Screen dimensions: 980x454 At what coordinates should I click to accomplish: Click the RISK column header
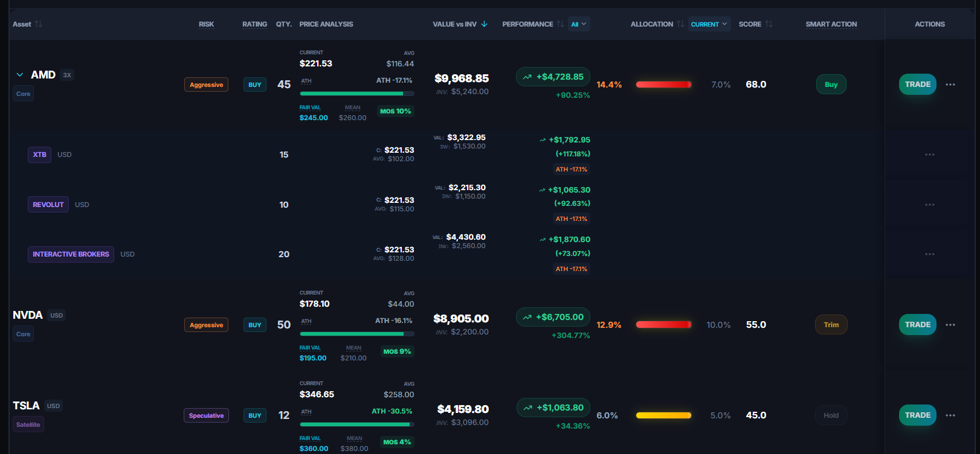click(207, 24)
